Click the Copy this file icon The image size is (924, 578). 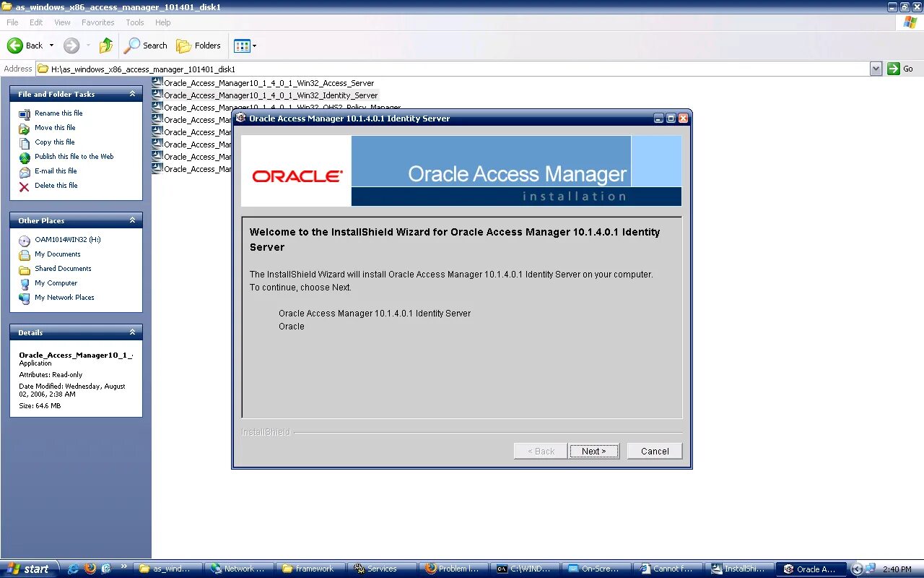(25, 142)
